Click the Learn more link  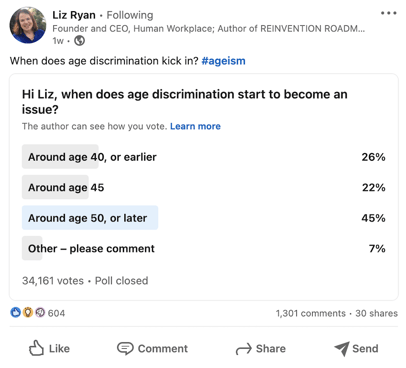click(195, 126)
